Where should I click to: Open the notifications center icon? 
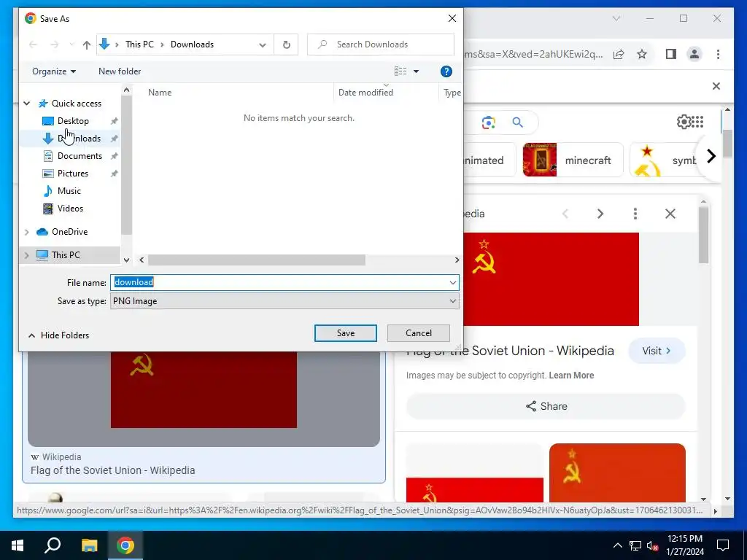pos(723,545)
